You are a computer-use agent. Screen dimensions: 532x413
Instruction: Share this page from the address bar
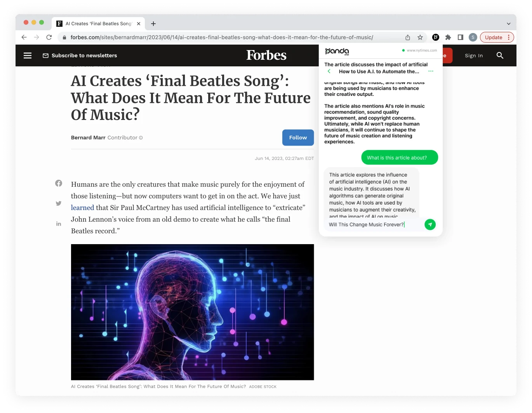click(408, 37)
